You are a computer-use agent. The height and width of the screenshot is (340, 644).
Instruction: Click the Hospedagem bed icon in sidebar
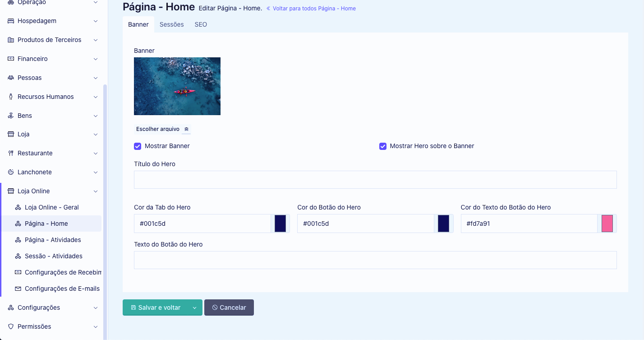click(x=11, y=21)
